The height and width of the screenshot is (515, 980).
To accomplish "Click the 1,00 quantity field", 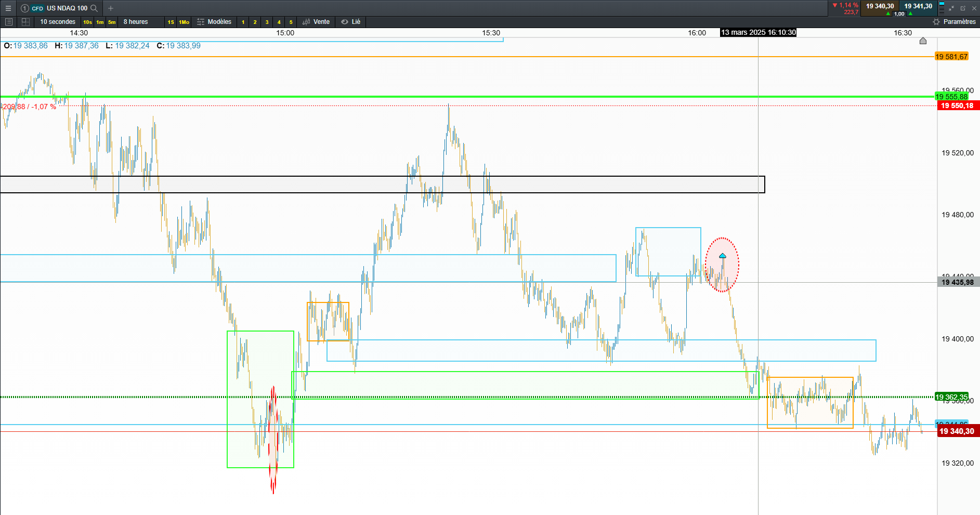I will (x=899, y=14).
